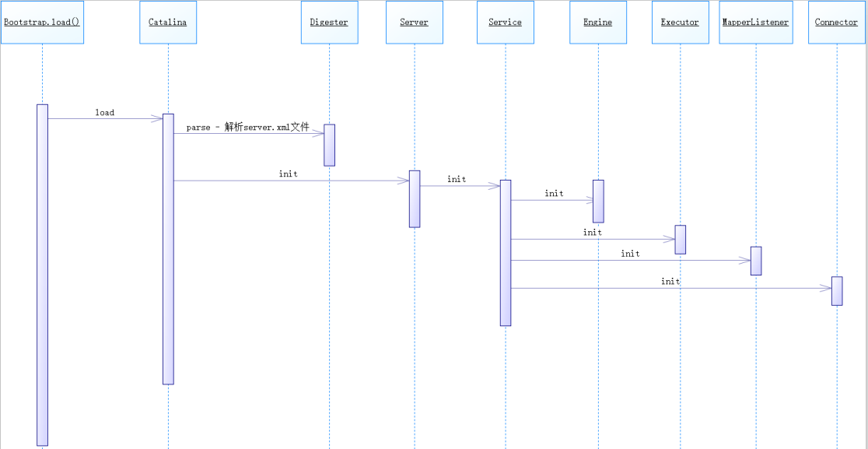Click the Connector object box
Image resolution: width=868 pixels, height=449 pixels.
coord(836,22)
